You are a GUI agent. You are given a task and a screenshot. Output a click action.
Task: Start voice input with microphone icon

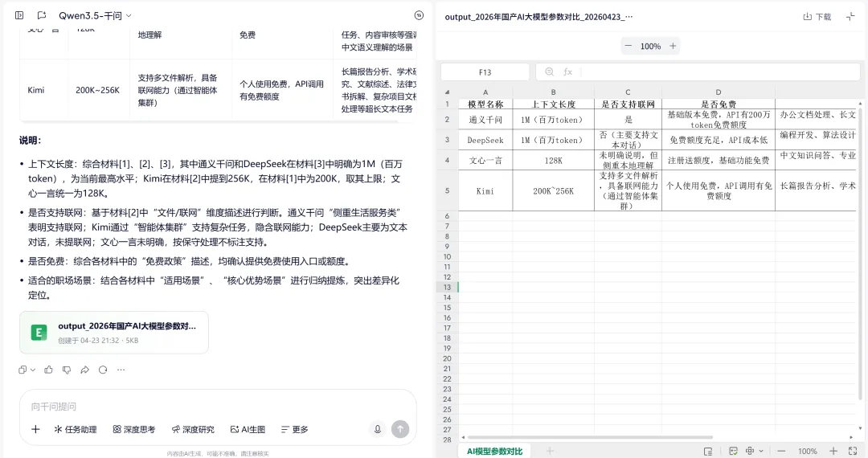[378, 429]
